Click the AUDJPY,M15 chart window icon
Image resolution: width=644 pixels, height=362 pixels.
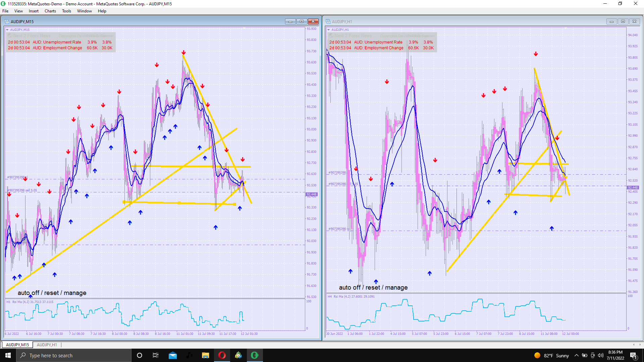click(x=7, y=21)
